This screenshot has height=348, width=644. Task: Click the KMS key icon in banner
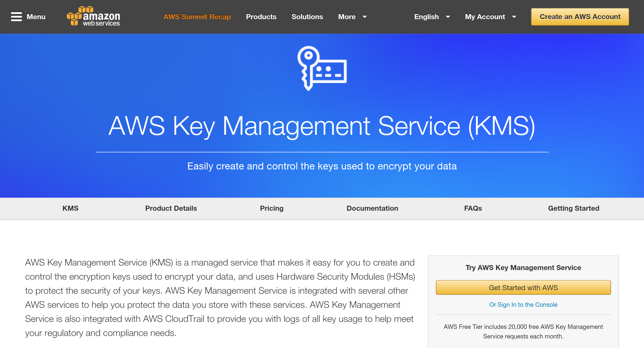pyautogui.click(x=322, y=68)
